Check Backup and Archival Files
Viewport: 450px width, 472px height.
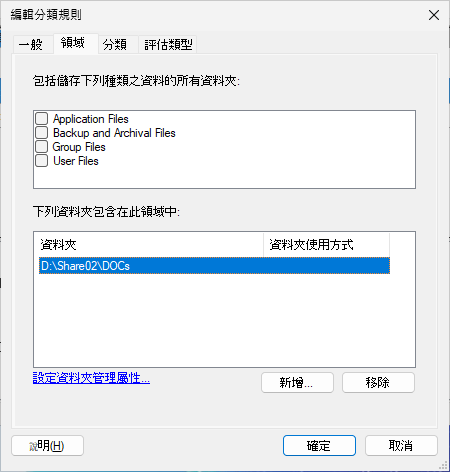click(x=42, y=133)
